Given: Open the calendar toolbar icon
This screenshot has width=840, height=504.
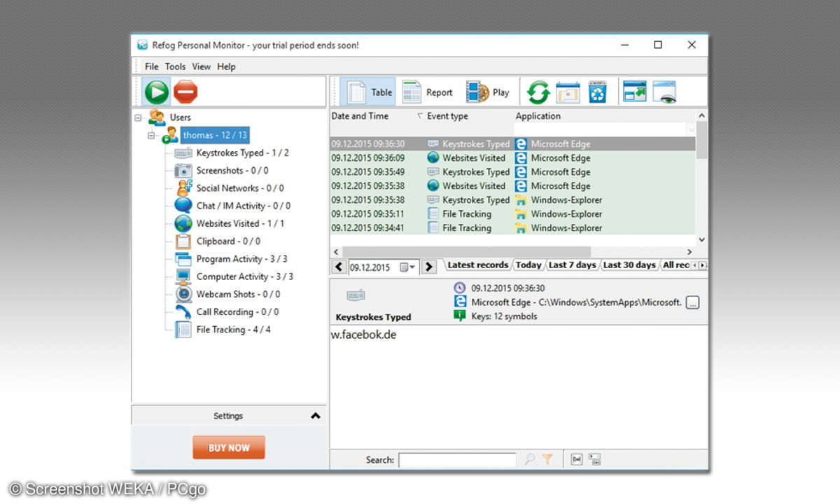Looking at the screenshot, I should [568, 92].
